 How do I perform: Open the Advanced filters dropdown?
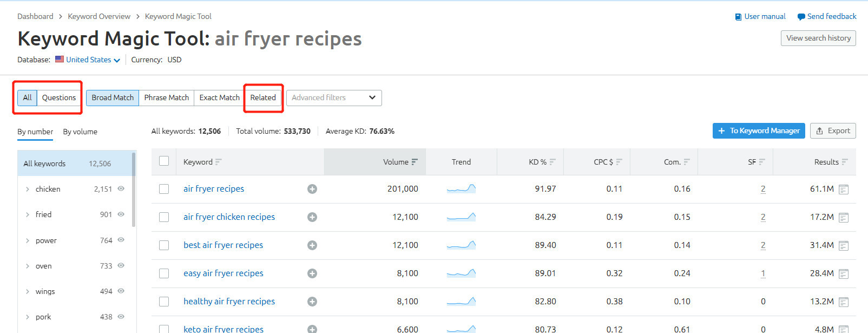334,98
